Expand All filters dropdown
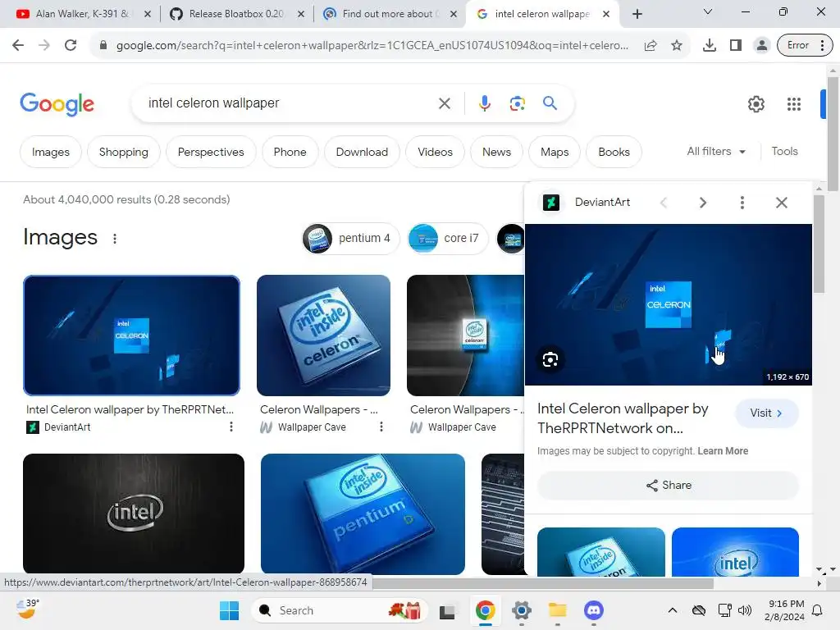 tap(716, 152)
